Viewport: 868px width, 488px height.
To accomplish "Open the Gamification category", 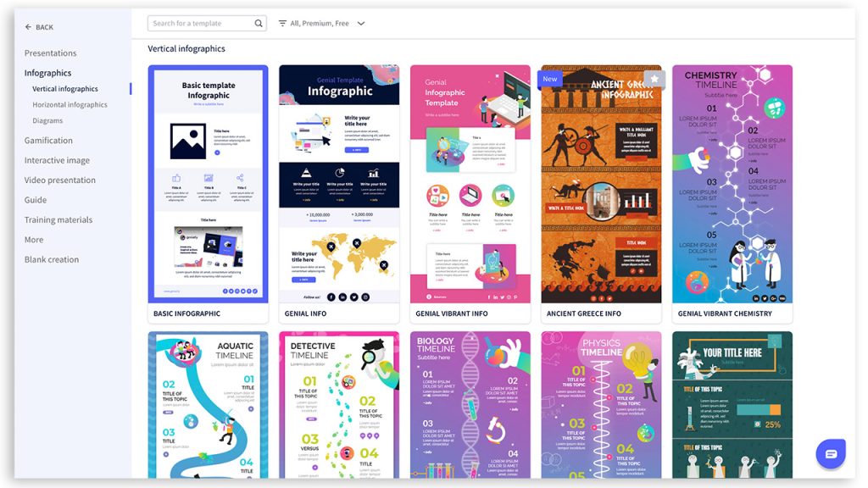I will click(x=48, y=141).
